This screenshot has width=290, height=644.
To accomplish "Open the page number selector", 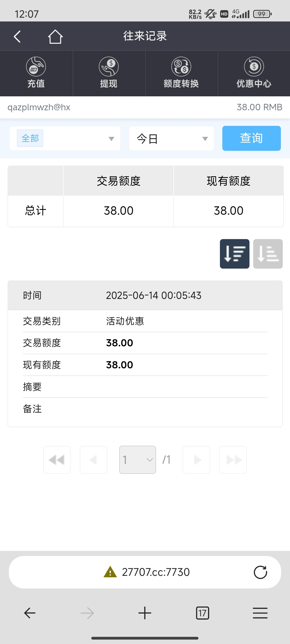I will tap(137, 460).
